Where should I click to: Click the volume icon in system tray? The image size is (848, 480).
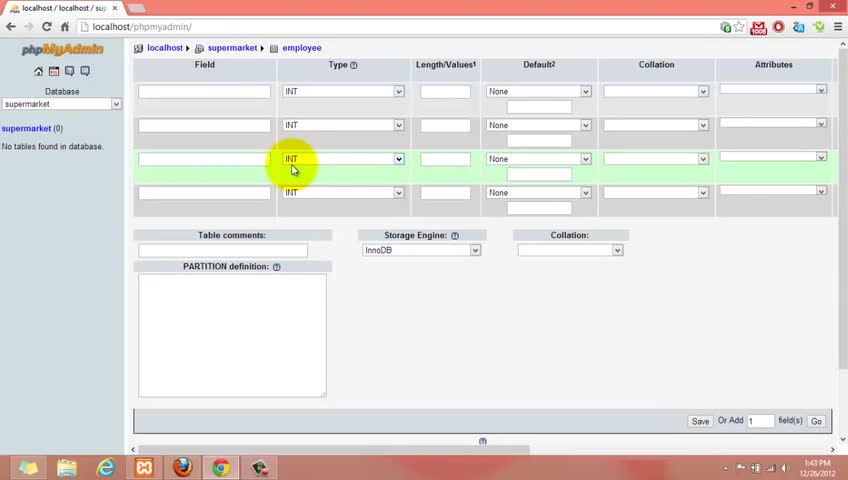(785, 468)
